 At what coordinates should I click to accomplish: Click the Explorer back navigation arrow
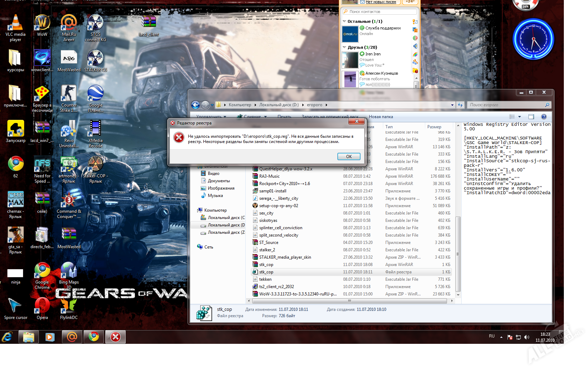(195, 105)
